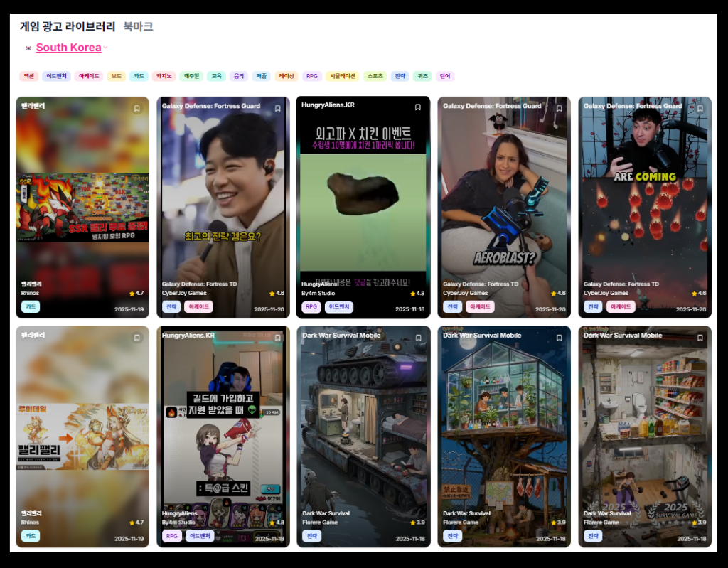The image size is (728, 568).
Task: Bookmark the Galaxy Defense 'ARE COMING' ad
Action: pos(700,109)
